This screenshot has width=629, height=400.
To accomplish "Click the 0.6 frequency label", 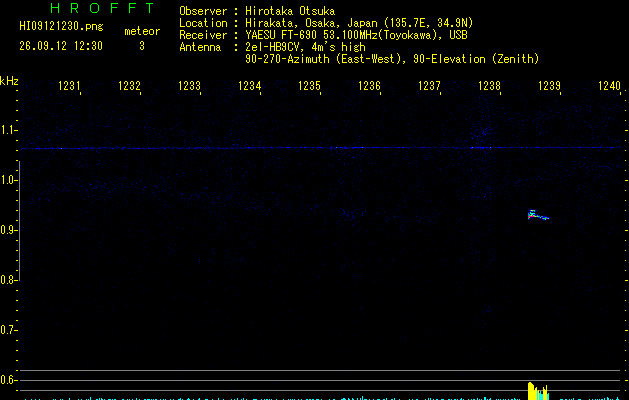I will pyautogui.click(x=8, y=380).
